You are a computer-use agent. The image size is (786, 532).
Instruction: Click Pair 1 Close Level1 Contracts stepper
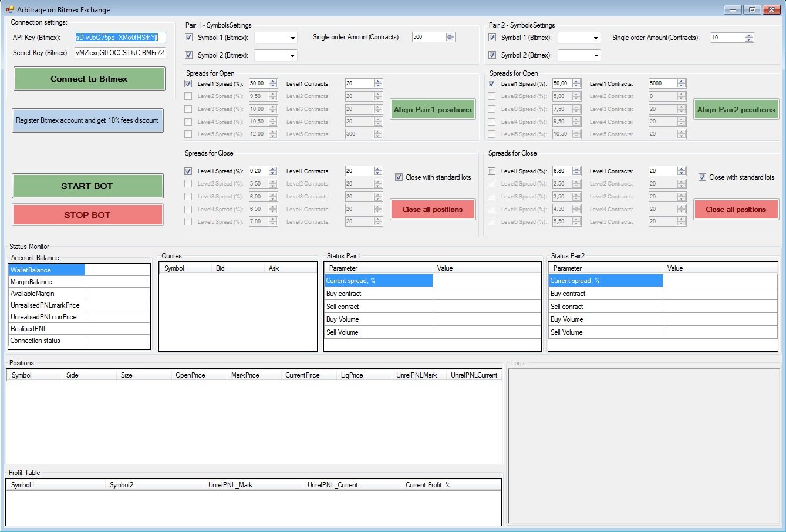(x=378, y=171)
